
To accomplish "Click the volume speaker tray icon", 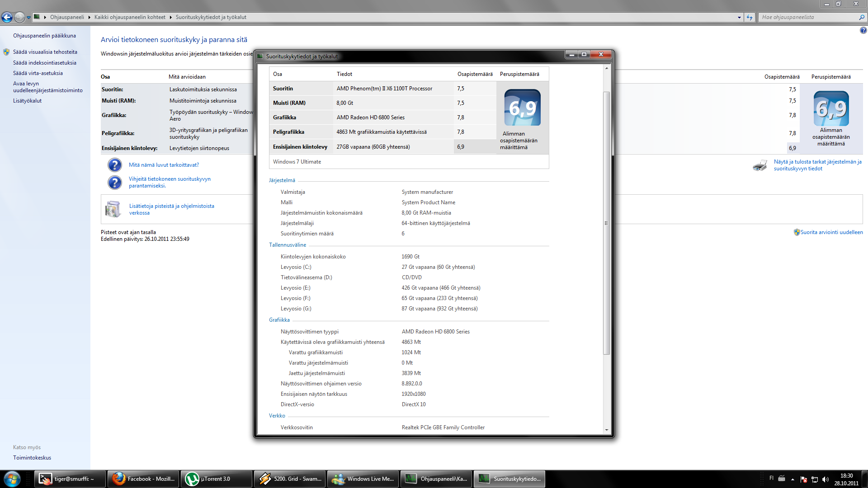I will point(826,479).
